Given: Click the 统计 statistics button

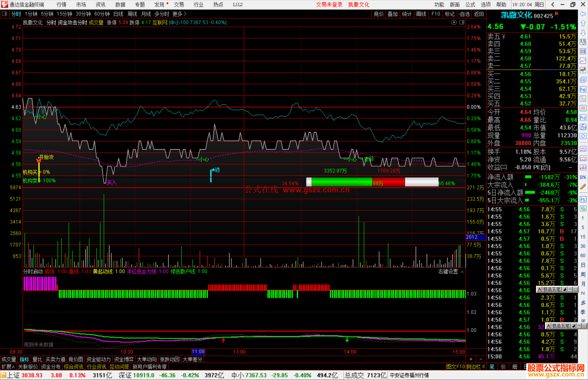Looking at the screenshot, I should click(x=407, y=14).
